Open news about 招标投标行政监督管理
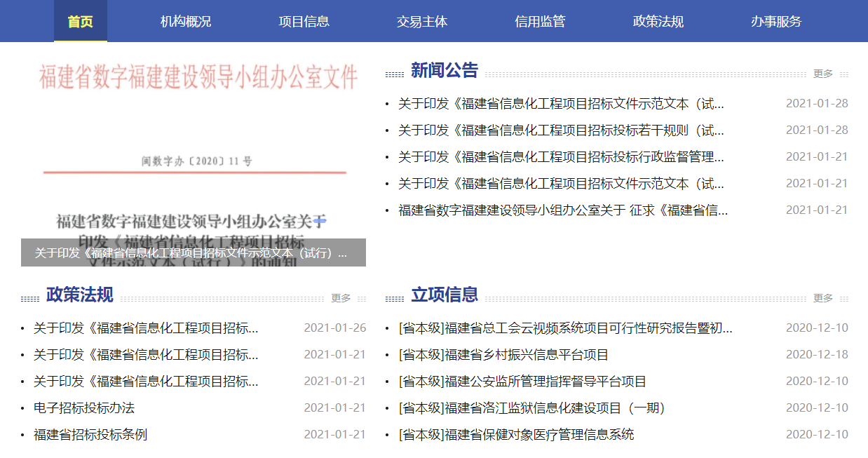868x458 pixels. pos(561,157)
